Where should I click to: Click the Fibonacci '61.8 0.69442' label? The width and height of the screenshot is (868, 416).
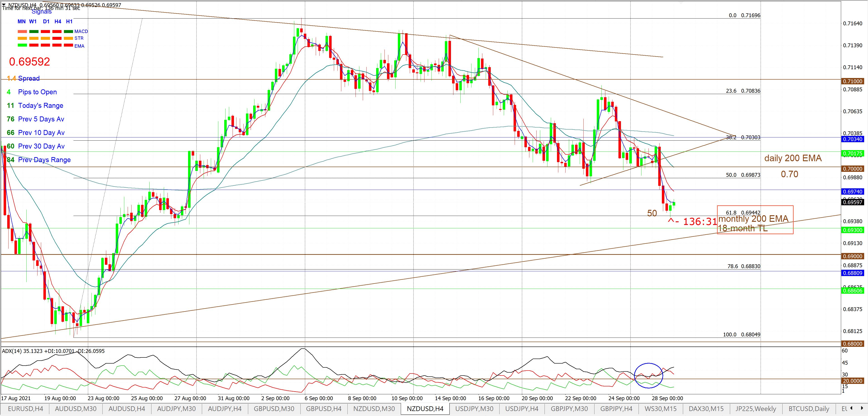[x=743, y=213]
